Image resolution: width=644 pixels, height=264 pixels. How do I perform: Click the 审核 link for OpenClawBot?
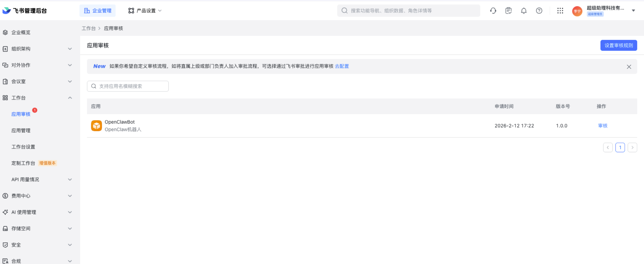point(602,126)
